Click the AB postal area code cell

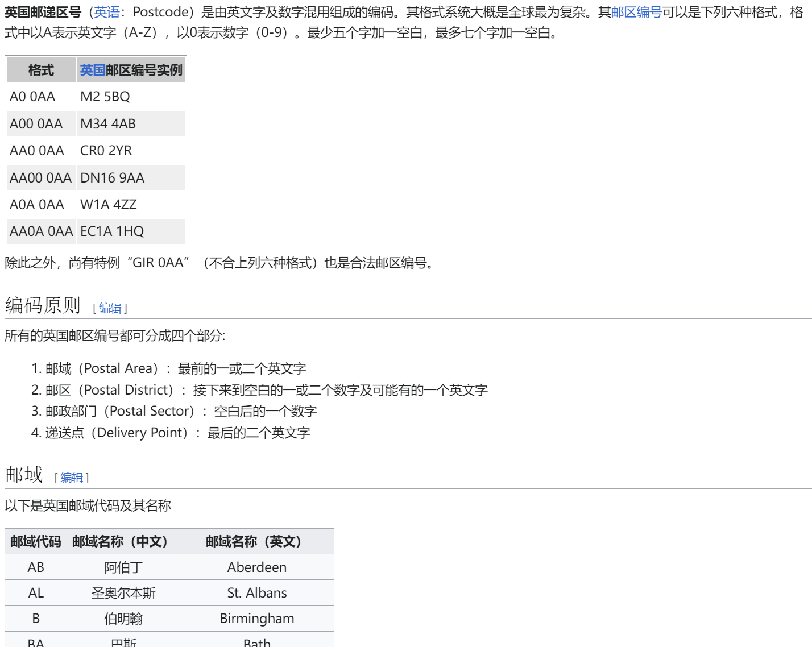(35, 567)
